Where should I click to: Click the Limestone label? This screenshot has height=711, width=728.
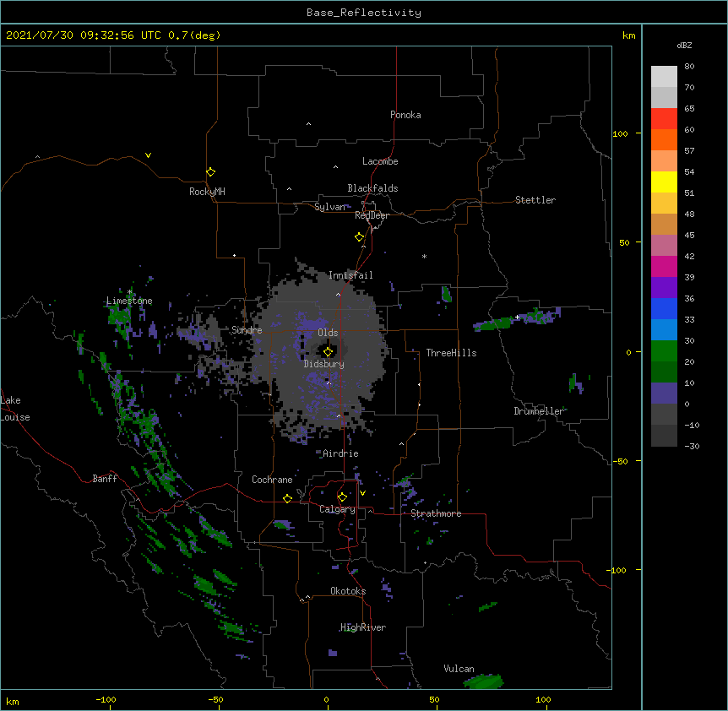[129, 301]
